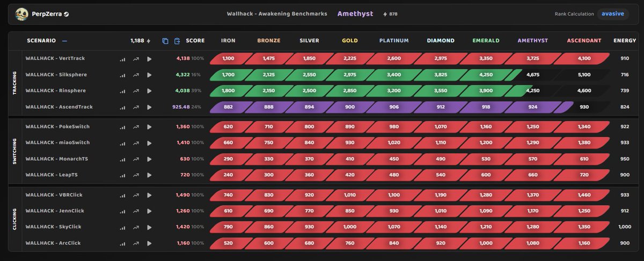
Task: Open the PerpZerra profile avatar
Action: tap(22, 14)
